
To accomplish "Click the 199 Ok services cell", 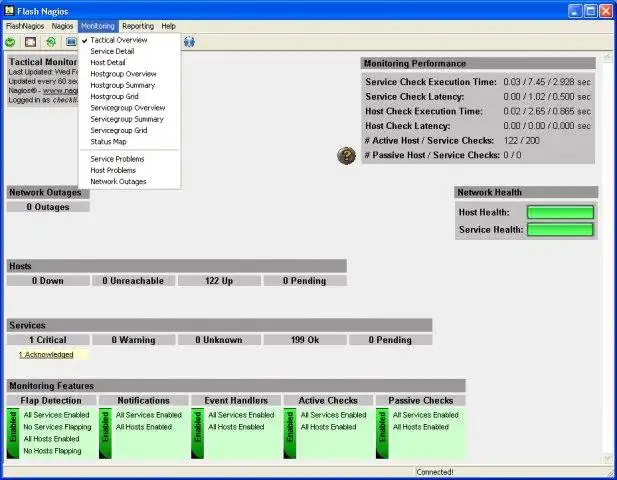I will tap(305, 340).
